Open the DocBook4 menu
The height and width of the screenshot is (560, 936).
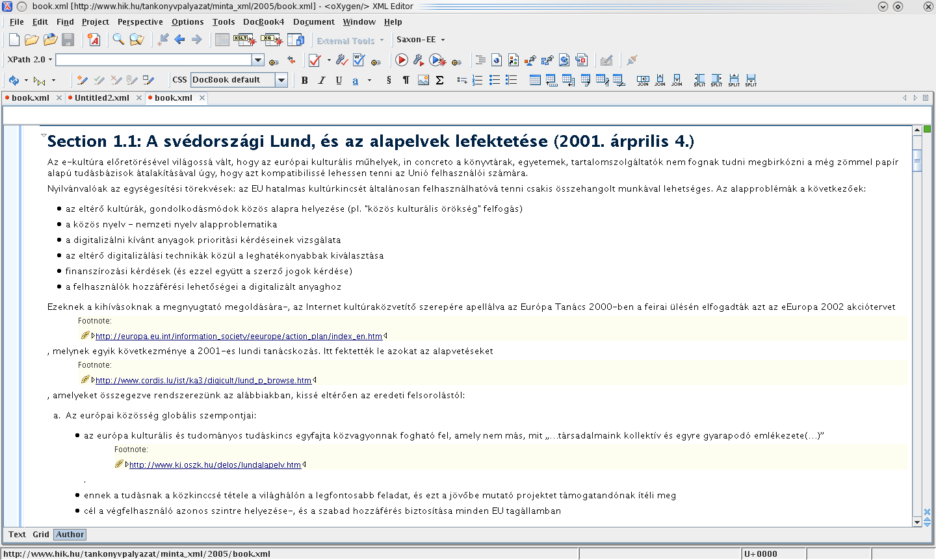[263, 22]
